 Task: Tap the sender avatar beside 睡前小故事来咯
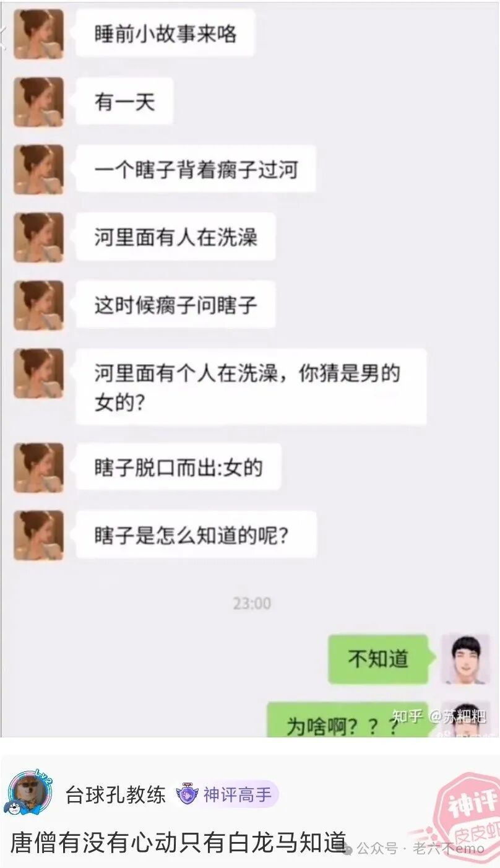click(x=38, y=34)
